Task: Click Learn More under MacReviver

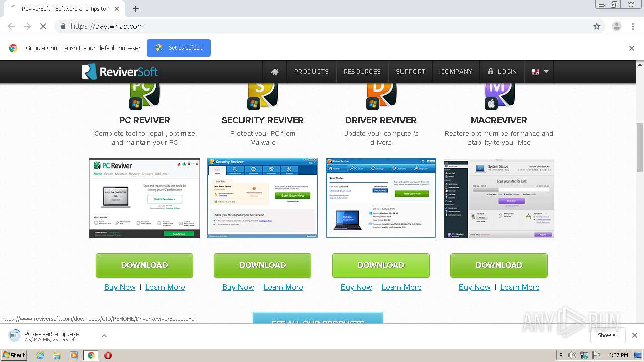Action: tap(520, 287)
